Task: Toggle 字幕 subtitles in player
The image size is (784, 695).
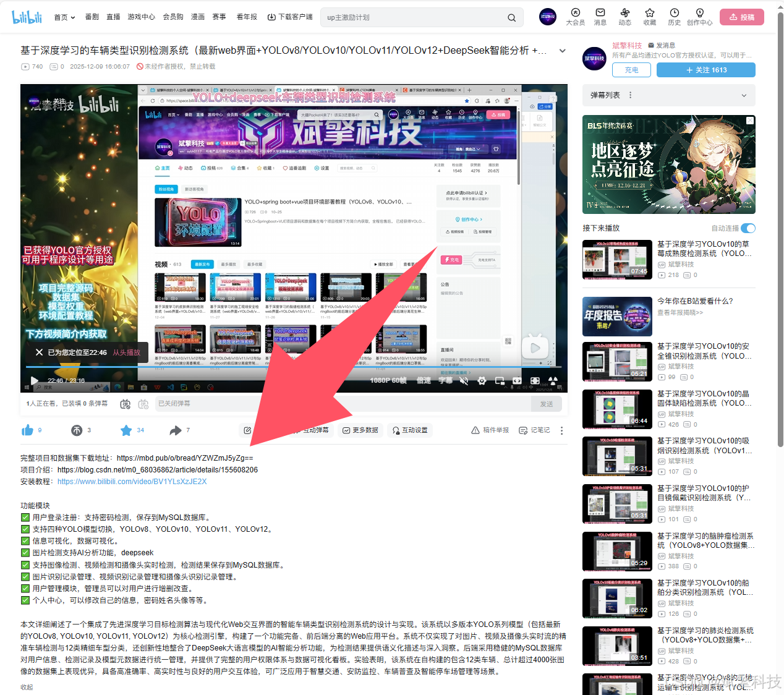Action: click(445, 381)
